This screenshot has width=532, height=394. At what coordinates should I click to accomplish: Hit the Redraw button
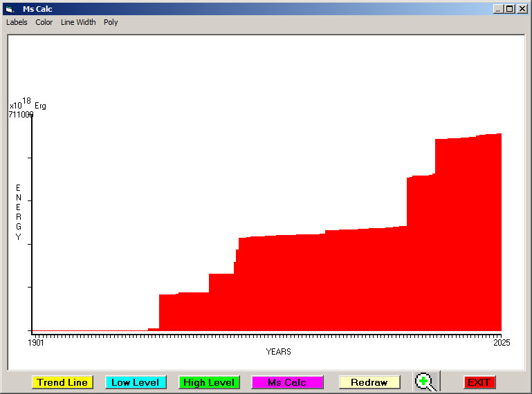[x=369, y=382]
